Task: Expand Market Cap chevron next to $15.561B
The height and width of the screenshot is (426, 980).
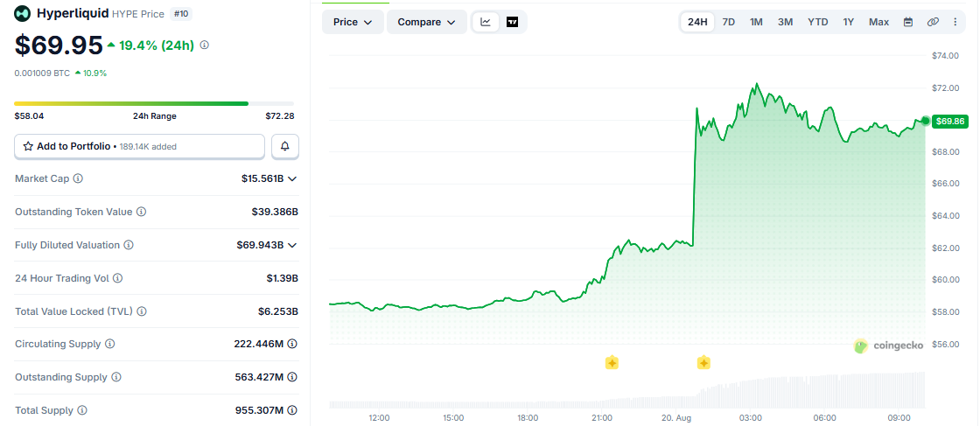Action: click(x=292, y=178)
